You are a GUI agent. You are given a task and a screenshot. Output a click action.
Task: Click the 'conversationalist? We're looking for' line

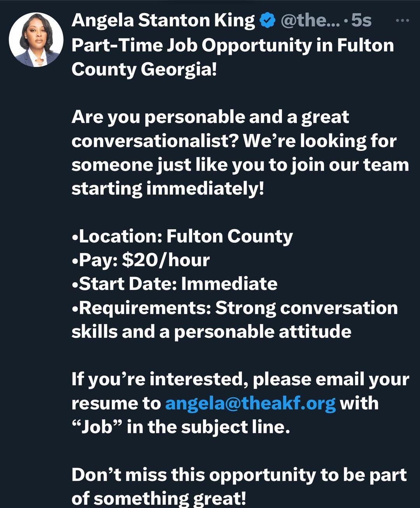(234, 141)
